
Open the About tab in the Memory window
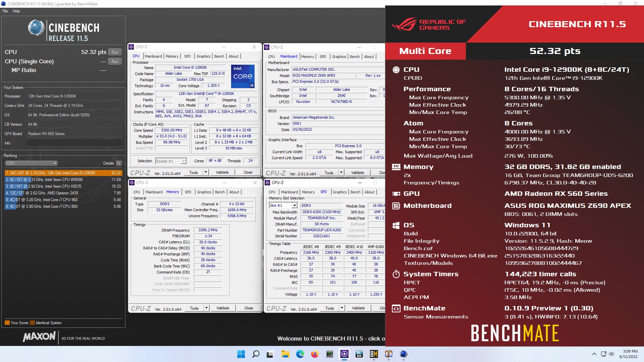tap(234, 192)
